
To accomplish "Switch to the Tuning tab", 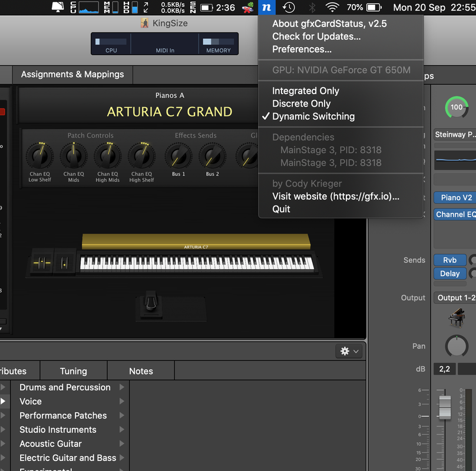I will 74,371.
